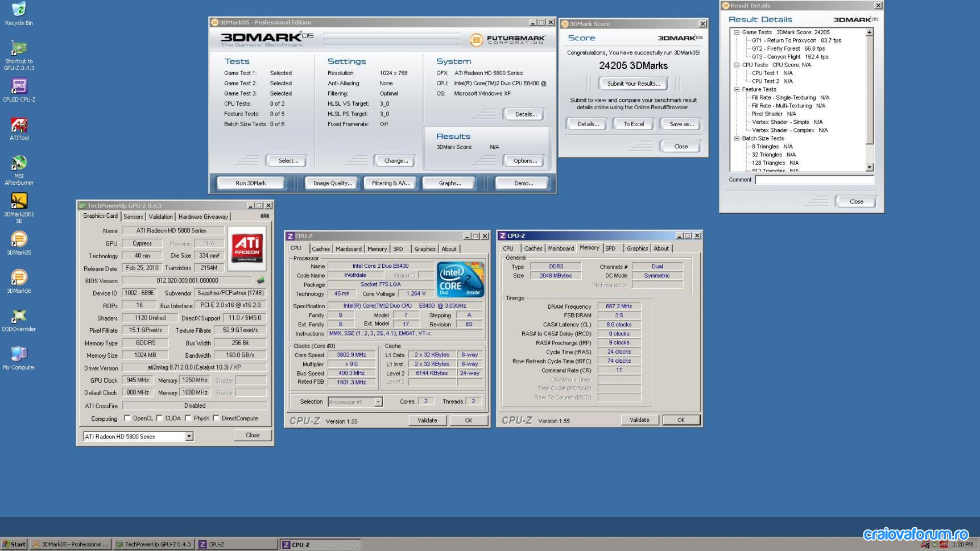Click the Save as... button

681,124
